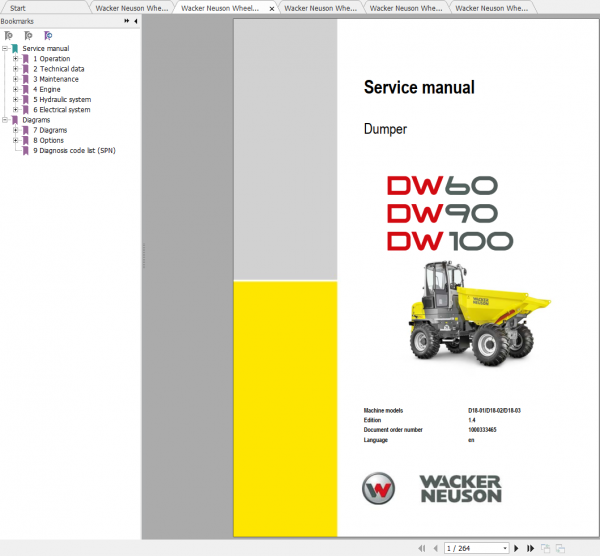
Task: Switch to the last Wacker Neuson Whe... tab
Action: (491, 8)
